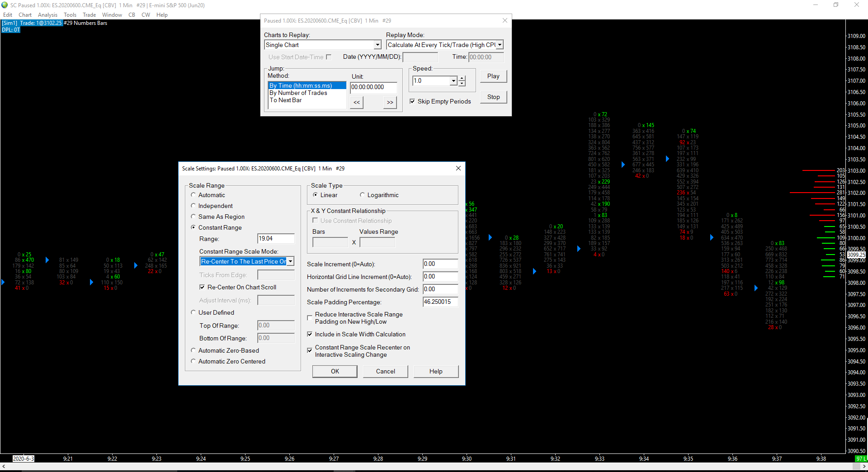
Task: Click the Scale Increment input field
Action: [440, 264]
